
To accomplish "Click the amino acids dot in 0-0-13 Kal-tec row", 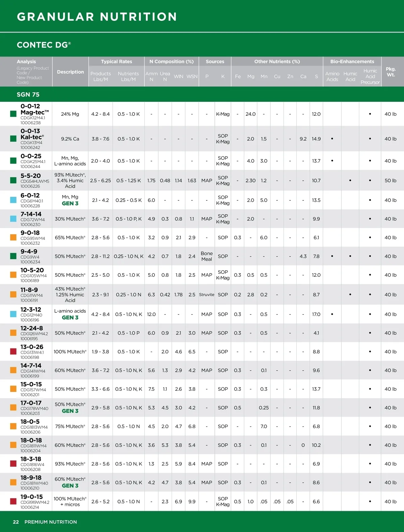I will (x=332, y=139).
